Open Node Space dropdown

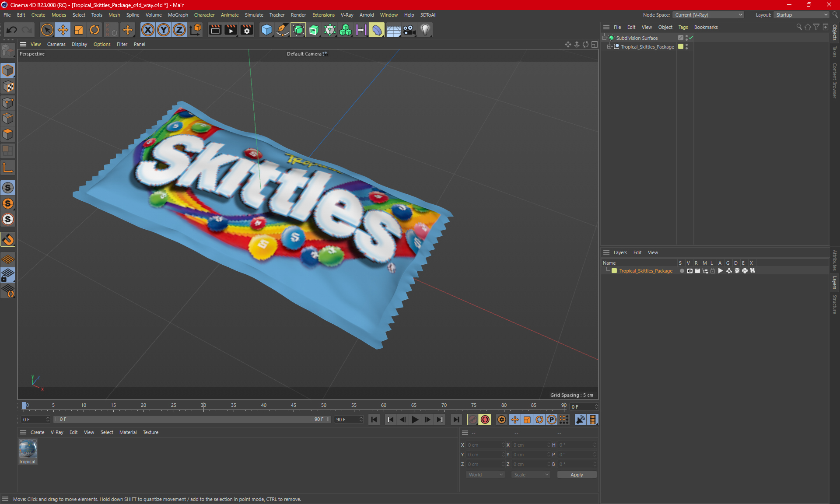tap(708, 15)
